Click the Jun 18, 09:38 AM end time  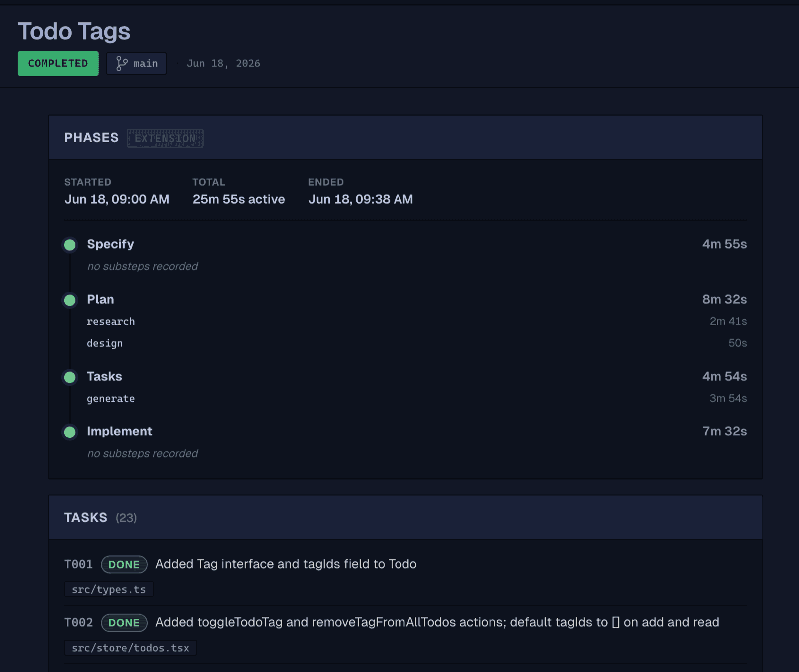click(x=361, y=199)
